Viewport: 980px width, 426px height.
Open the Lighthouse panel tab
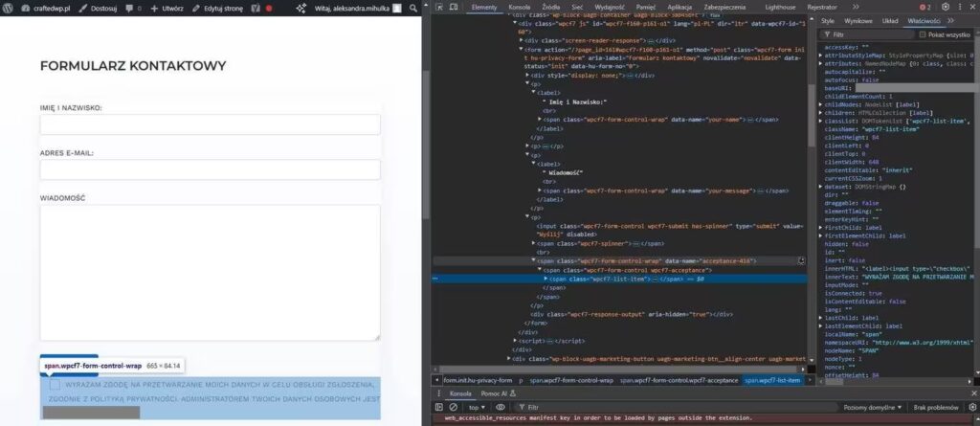click(x=781, y=7)
